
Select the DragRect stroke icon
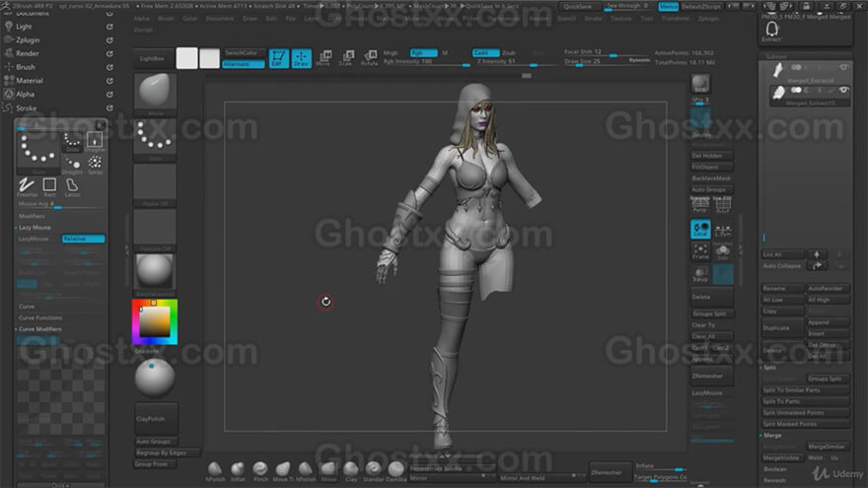(95, 141)
